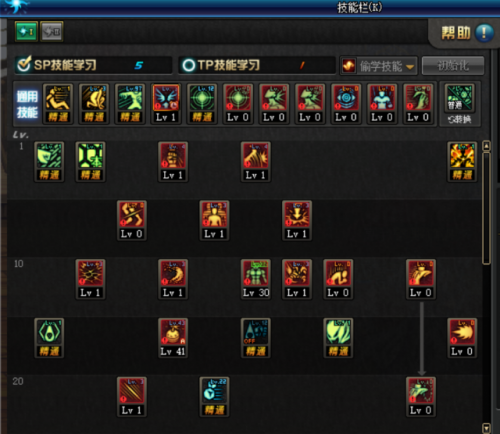Click the 初始化 reset button
This screenshot has height=434, width=500.
453,66
